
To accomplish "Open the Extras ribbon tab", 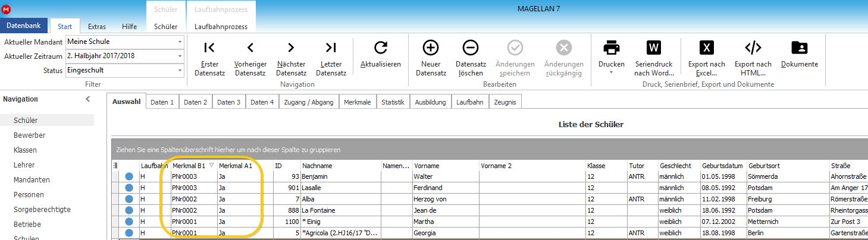I will (x=97, y=26).
